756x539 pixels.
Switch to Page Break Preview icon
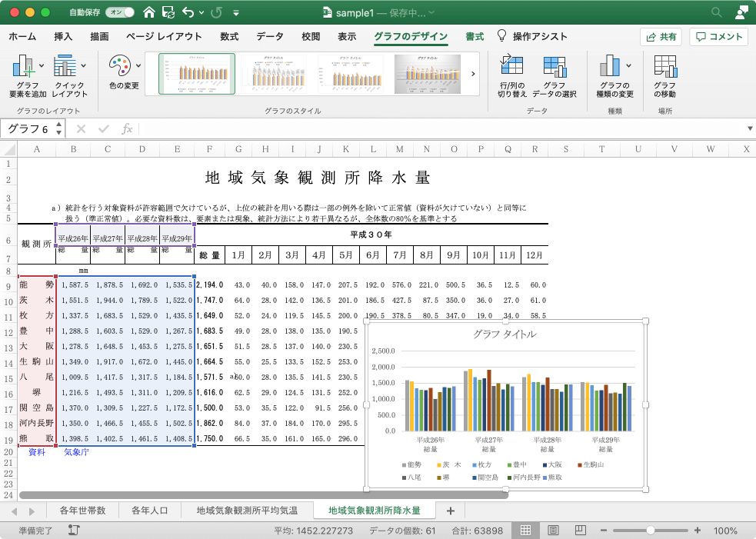[x=581, y=531]
